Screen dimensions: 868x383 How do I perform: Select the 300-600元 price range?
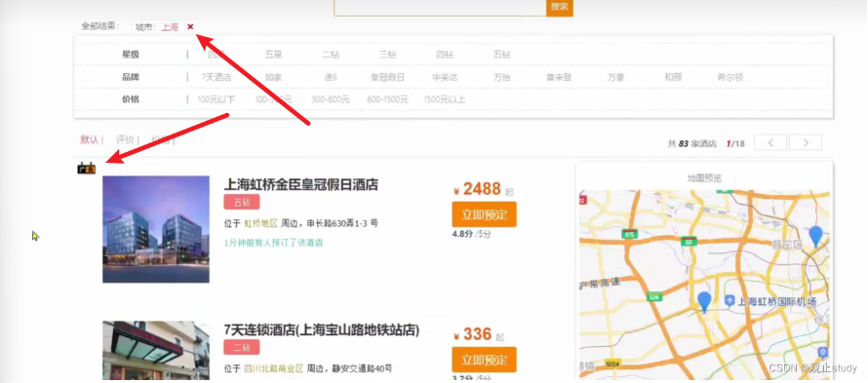coord(331,100)
